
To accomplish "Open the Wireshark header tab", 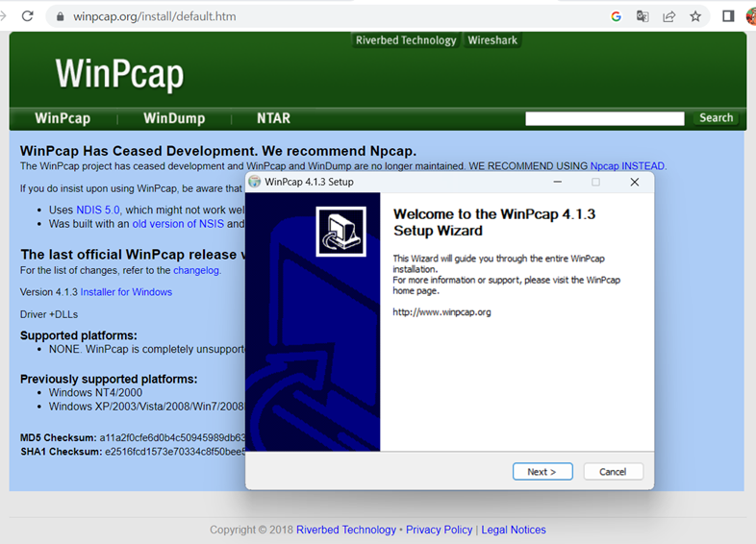I will tap(492, 40).
